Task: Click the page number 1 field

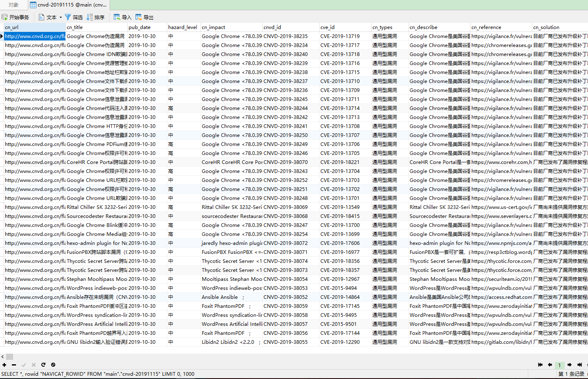Action: pos(559,365)
